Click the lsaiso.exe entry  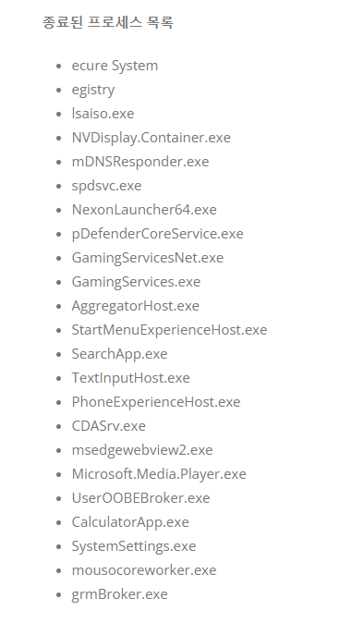click(103, 114)
